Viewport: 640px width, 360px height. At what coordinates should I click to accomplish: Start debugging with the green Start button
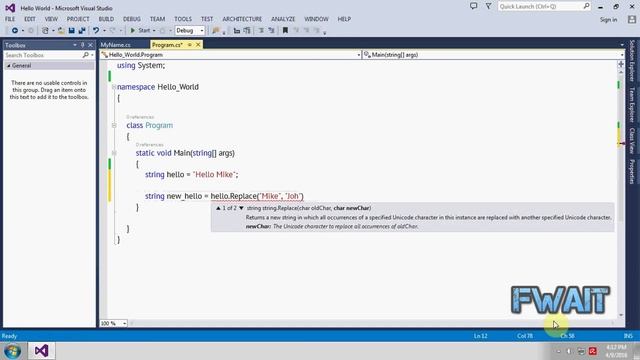pyautogui.click(x=140, y=31)
